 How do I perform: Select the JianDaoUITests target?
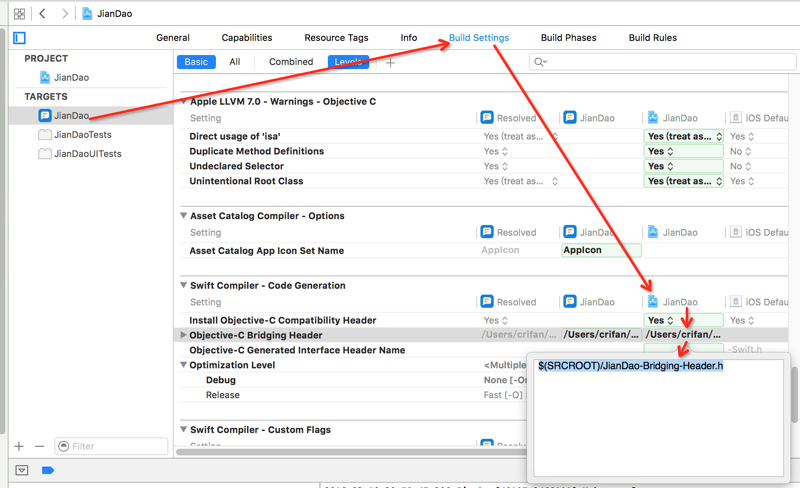tap(80, 154)
